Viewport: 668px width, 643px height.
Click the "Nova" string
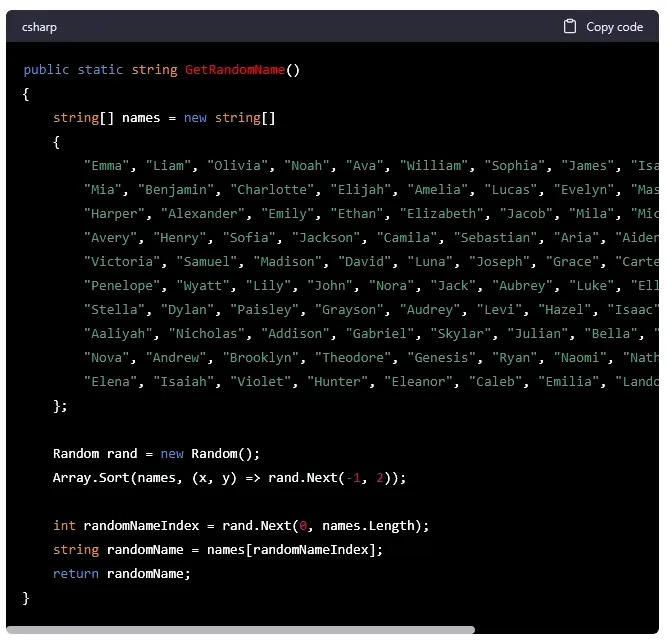pyautogui.click(x=107, y=357)
